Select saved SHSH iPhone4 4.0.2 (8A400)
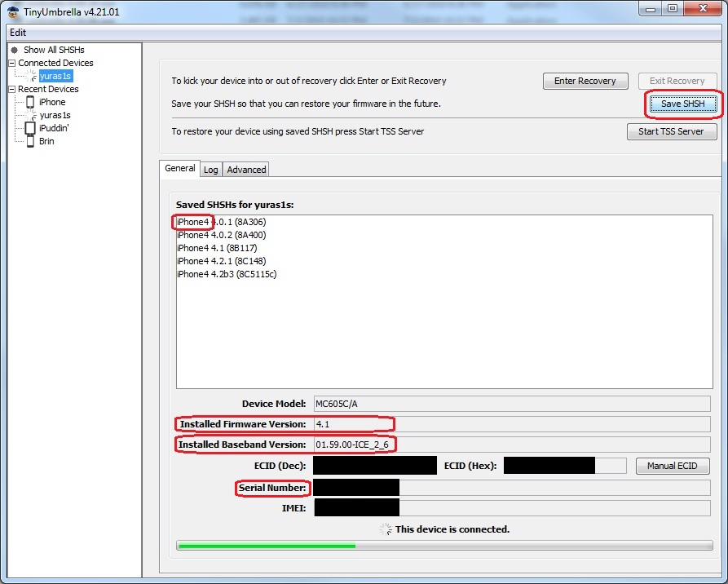This screenshot has height=584, width=728. [x=222, y=235]
